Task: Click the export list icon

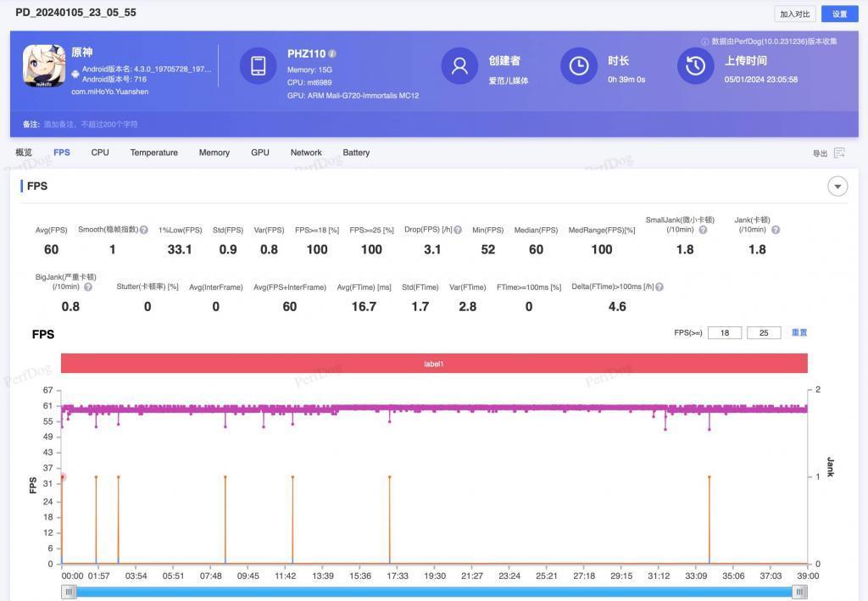Action: click(839, 153)
